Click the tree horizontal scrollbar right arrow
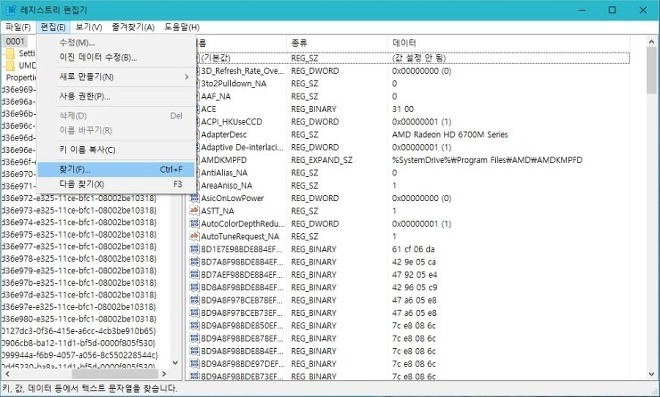Viewport: 660px width, 397px height. [x=164, y=374]
